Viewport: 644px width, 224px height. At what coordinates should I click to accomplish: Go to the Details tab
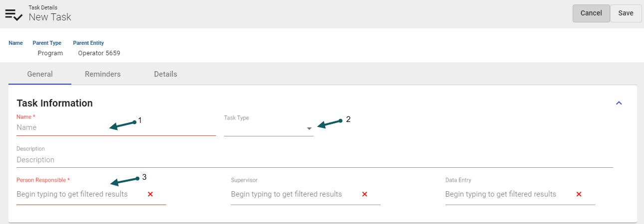(166, 74)
